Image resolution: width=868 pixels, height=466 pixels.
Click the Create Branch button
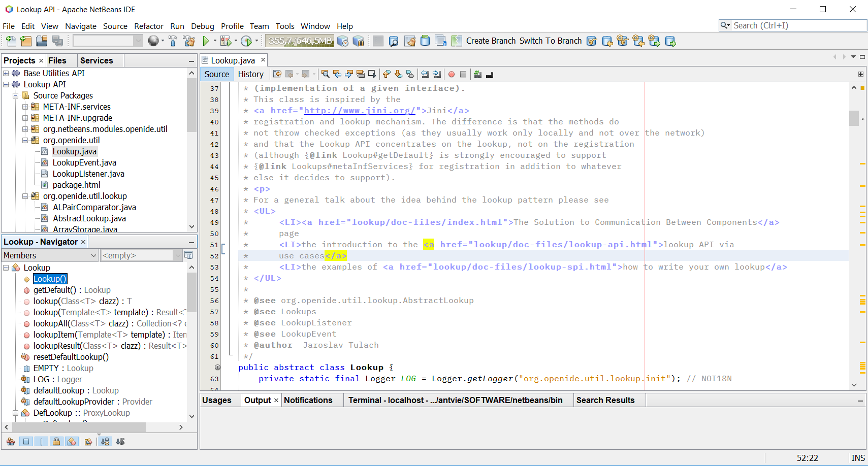(x=491, y=41)
